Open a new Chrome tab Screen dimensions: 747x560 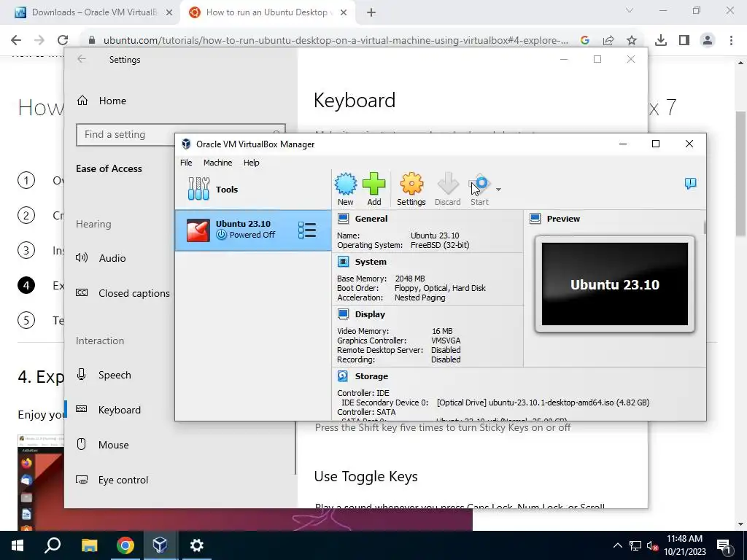tap(371, 12)
